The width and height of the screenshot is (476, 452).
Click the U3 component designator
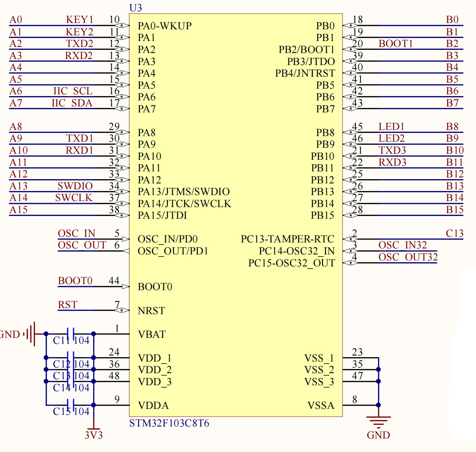(136, 8)
